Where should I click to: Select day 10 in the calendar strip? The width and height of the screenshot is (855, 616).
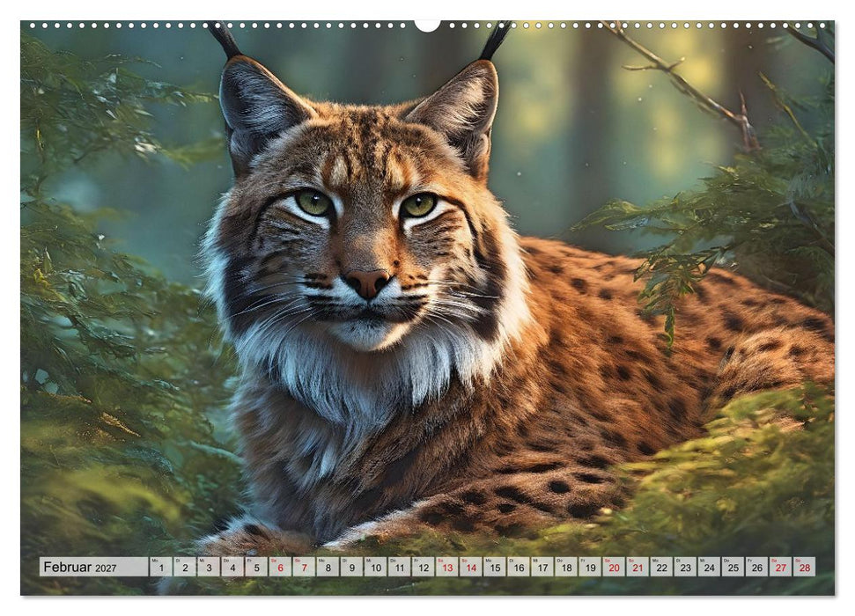tap(376, 567)
